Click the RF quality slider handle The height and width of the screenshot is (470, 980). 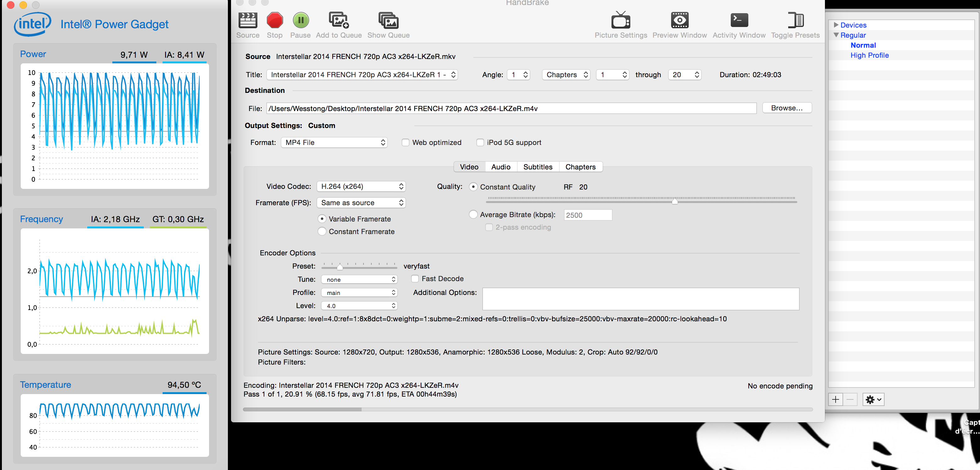coord(675,201)
